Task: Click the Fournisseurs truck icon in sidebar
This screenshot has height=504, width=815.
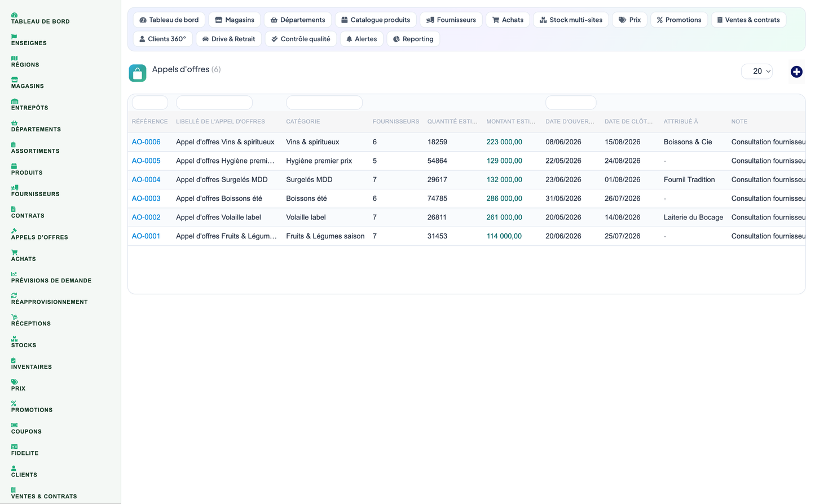Action: [15, 188]
